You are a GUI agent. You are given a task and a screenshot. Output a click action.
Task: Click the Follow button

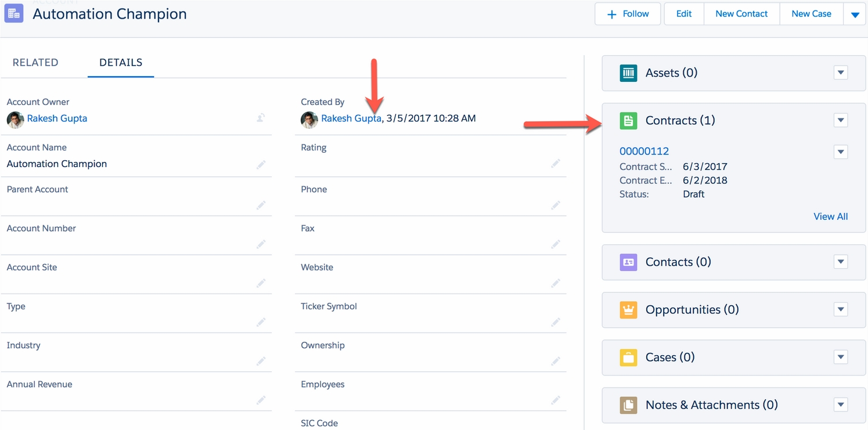point(628,14)
